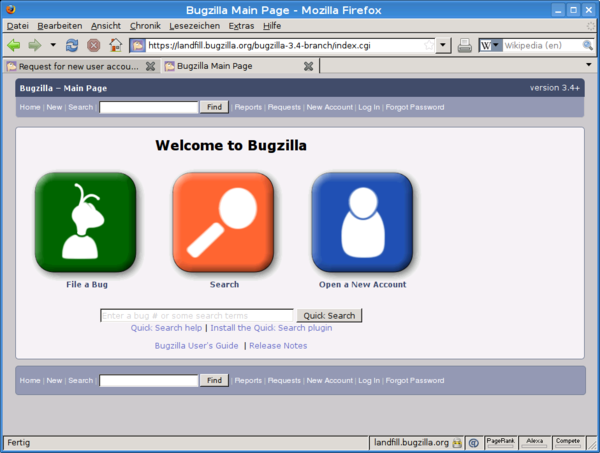This screenshot has width=600, height=453.
Task: Click the @ icon in the status bar
Action: (x=474, y=443)
